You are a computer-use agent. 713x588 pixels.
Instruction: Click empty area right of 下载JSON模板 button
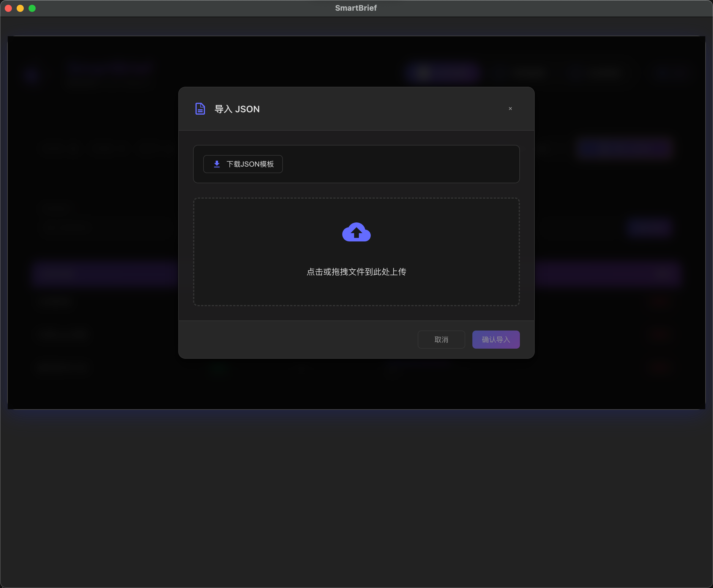[400, 164]
